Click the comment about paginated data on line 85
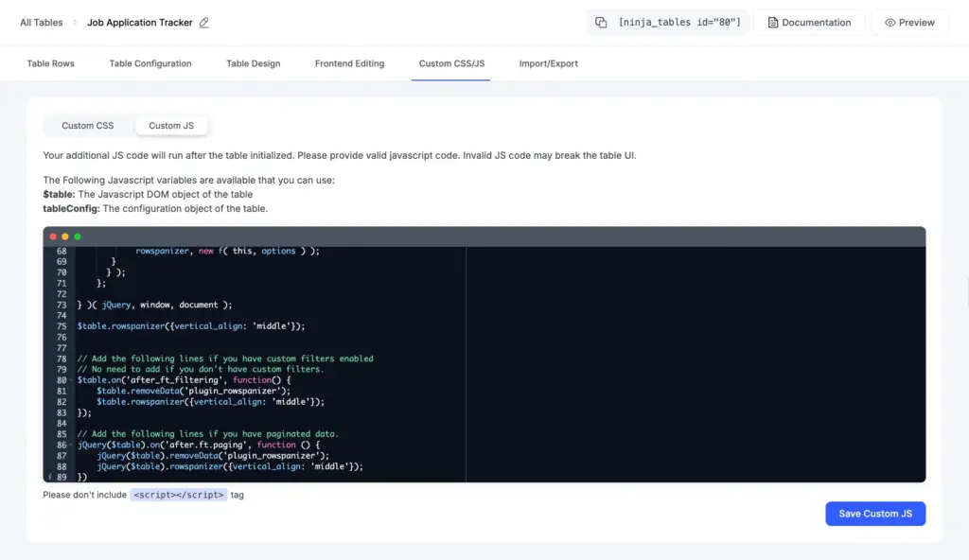Image resolution: width=969 pixels, height=560 pixels. [x=207, y=434]
